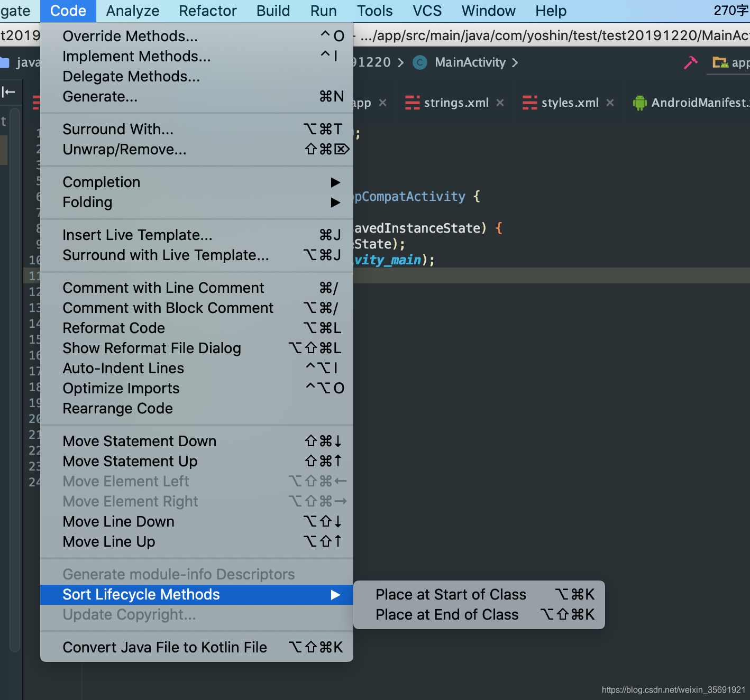This screenshot has height=700, width=750.
Task: Close the strings.xml editor tab
Action: [500, 103]
